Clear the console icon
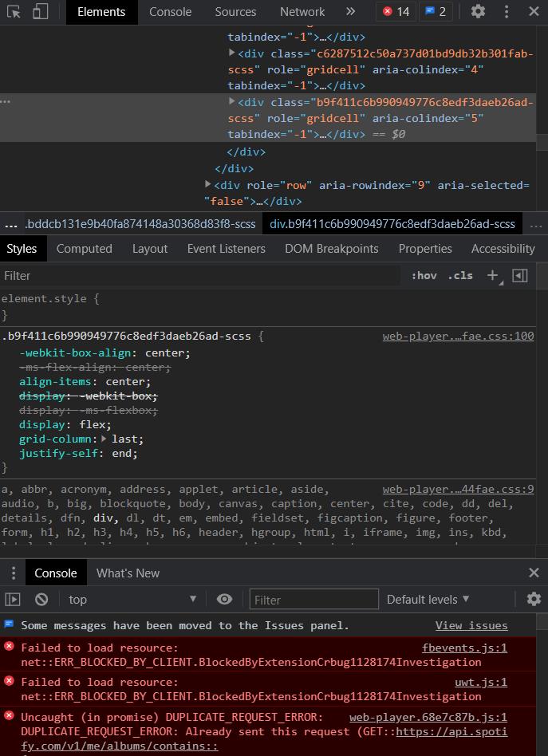This screenshot has width=548, height=756. 41,600
